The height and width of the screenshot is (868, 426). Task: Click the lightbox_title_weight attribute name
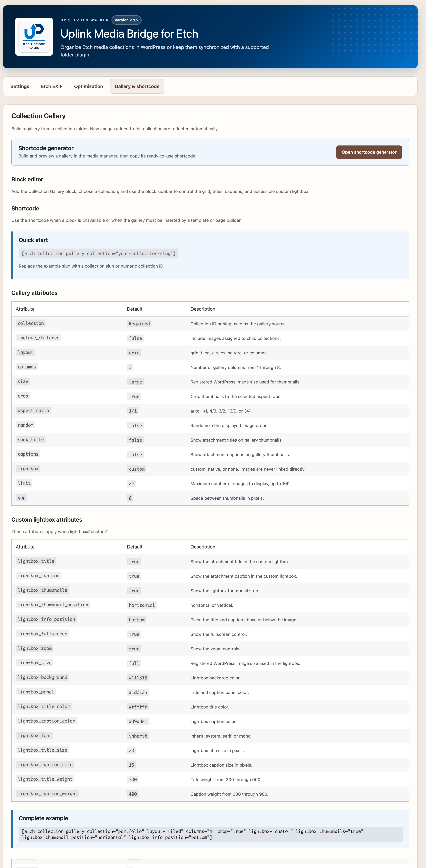pyautogui.click(x=45, y=779)
